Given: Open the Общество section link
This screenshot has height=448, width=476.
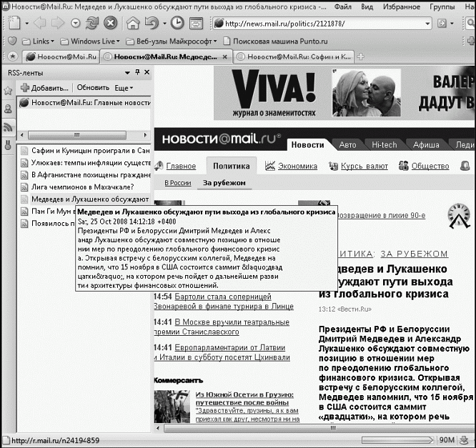Looking at the screenshot, I should coord(430,166).
